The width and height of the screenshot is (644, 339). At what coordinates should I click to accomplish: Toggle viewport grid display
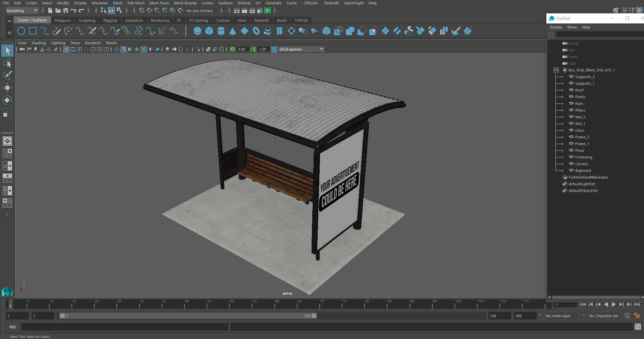tap(66, 49)
